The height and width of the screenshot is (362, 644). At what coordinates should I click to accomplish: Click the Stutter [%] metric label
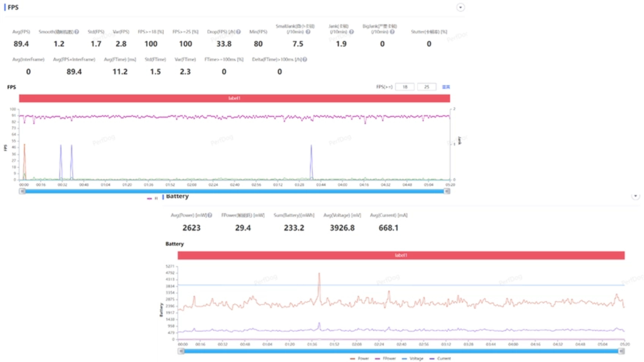pos(429,32)
